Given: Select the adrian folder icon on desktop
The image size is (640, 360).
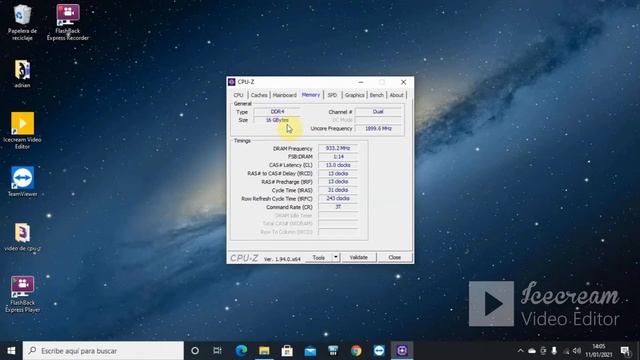Looking at the screenshot, I should tap(22, 73).
